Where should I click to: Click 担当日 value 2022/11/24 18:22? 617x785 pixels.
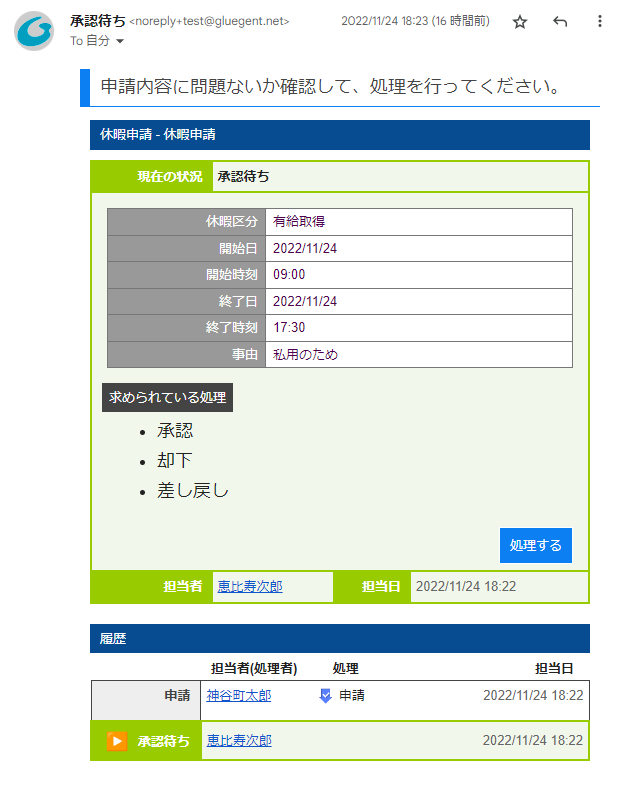coord(466,586)
